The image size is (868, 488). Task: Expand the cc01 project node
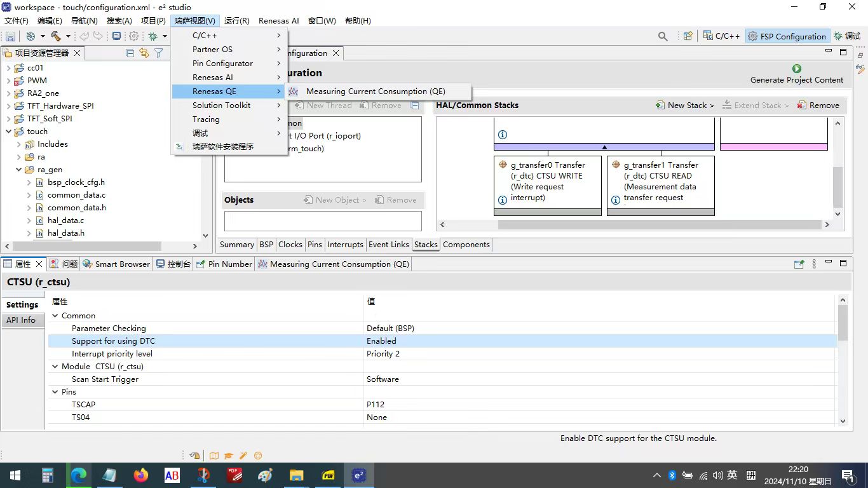tap(8, 68)
